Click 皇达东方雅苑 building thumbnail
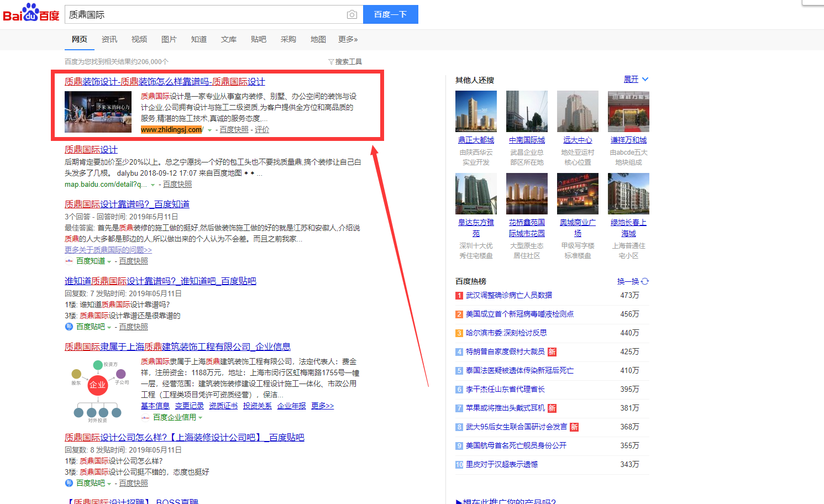824x504 pixels. (x=476, y=193)
